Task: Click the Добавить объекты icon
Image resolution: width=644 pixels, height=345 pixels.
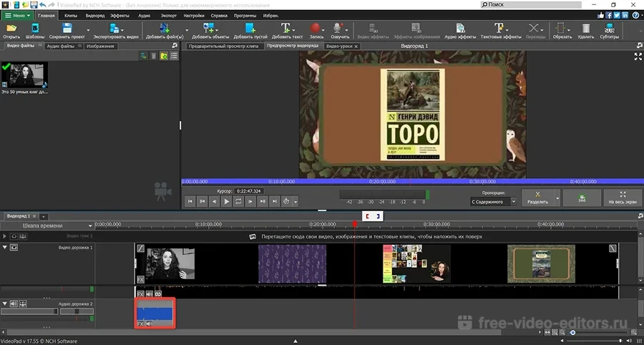Action: click(209, 28)
